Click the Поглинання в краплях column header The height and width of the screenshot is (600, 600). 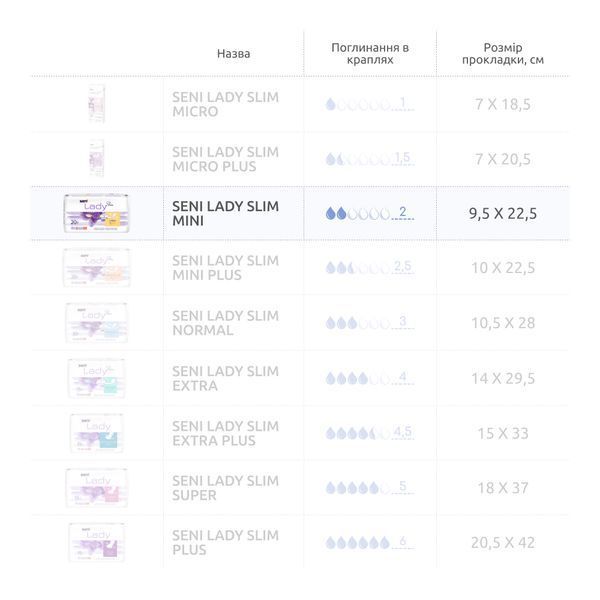[370, 54]
